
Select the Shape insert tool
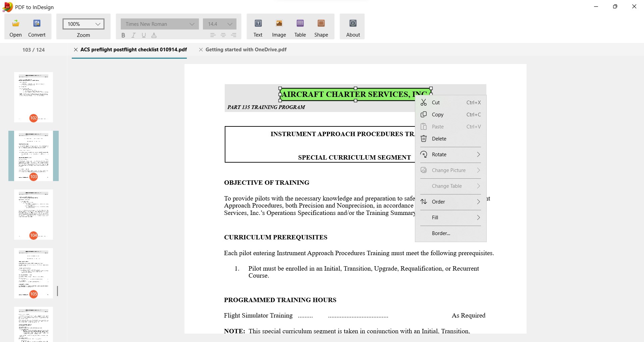pyautogui.click(x=321, y=27)
